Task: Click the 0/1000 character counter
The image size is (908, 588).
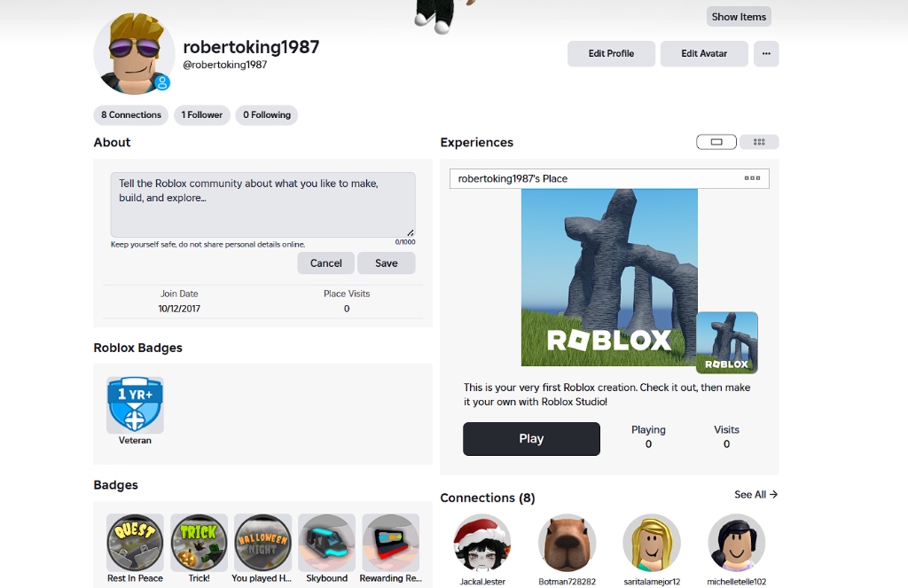Action: click(405, 242)
